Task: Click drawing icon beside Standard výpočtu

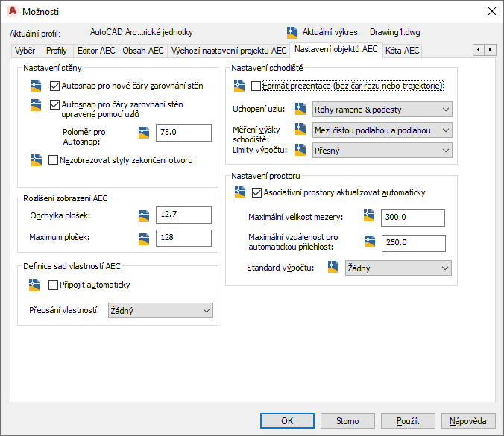Action: (333, 267)
